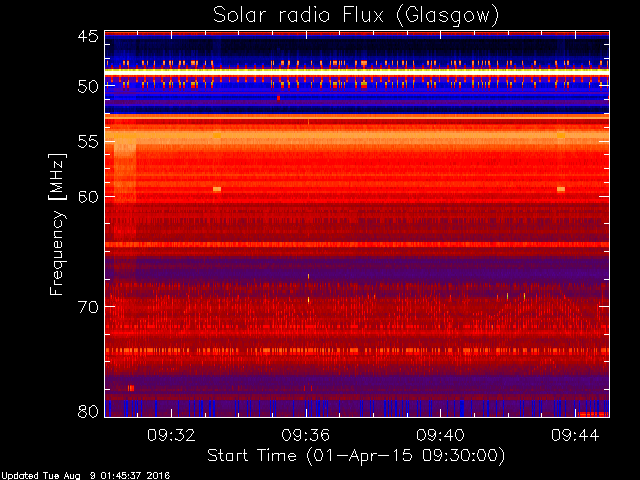Click the 09:32 time tick label
This screenshot has width=640, height=480.
click(x=171, y=435)
